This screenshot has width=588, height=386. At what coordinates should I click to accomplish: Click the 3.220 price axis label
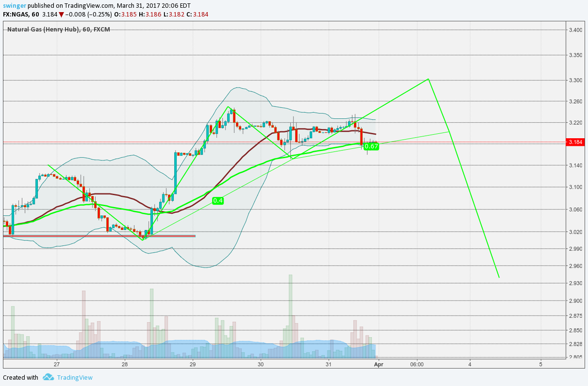coord(575,123)
